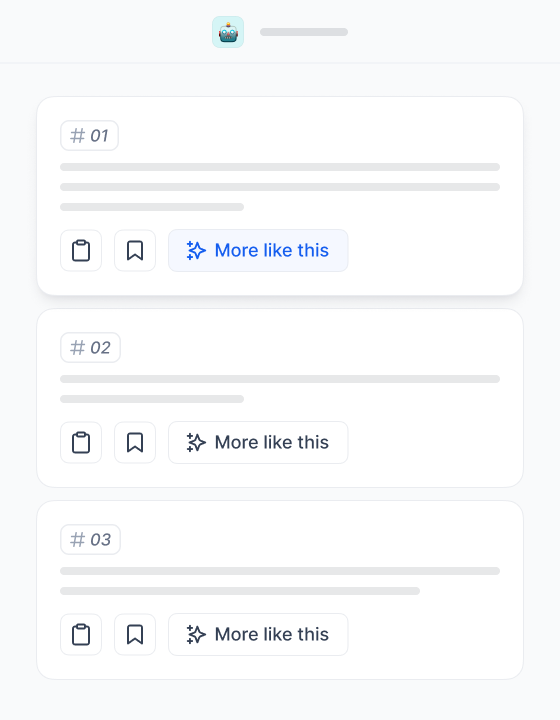
Task: Bookmark result #03
Action: 135,635
